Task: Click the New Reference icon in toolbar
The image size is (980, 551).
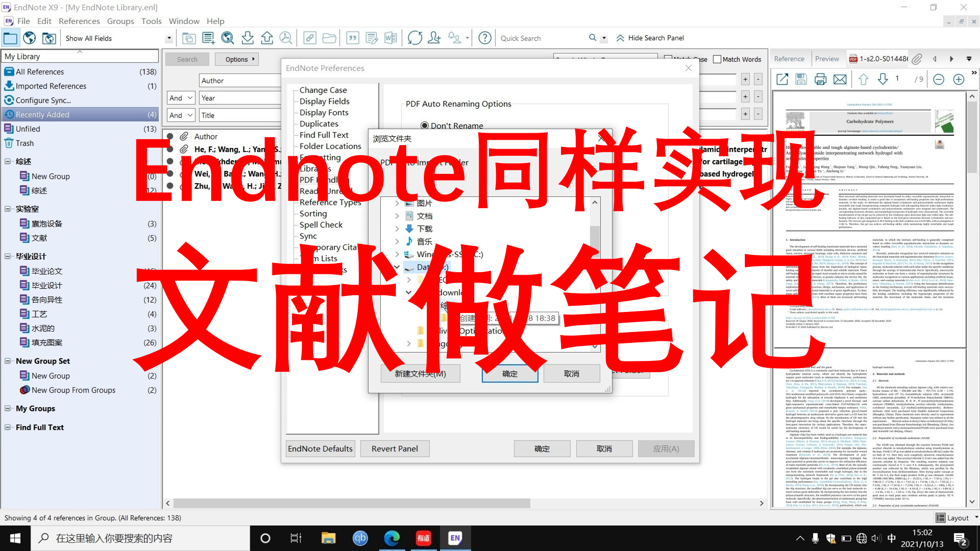Action: 208,38
